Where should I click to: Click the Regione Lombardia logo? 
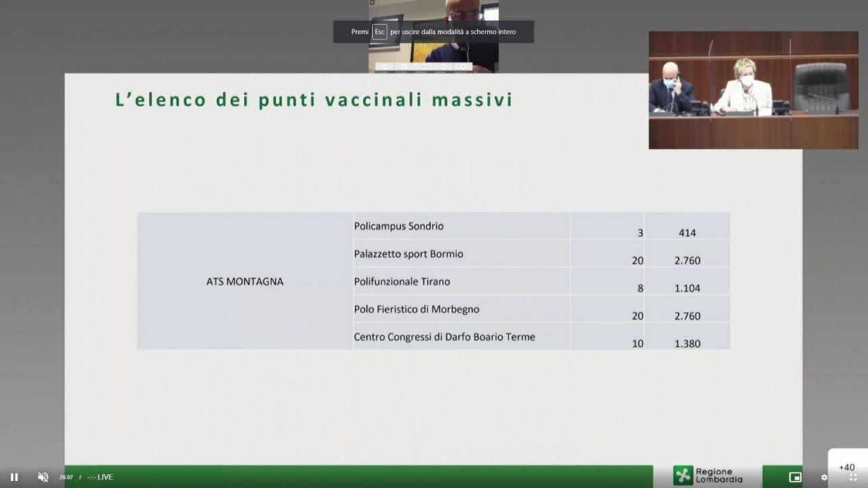707,476
